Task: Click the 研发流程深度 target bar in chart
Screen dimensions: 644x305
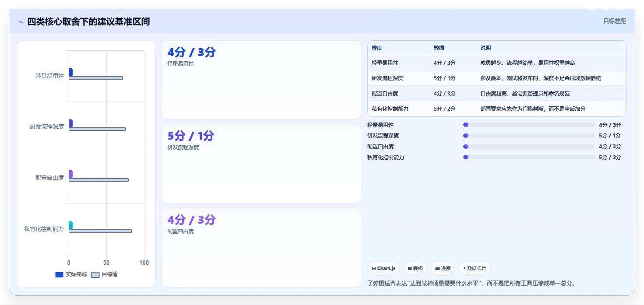Action: click(97, 129)
